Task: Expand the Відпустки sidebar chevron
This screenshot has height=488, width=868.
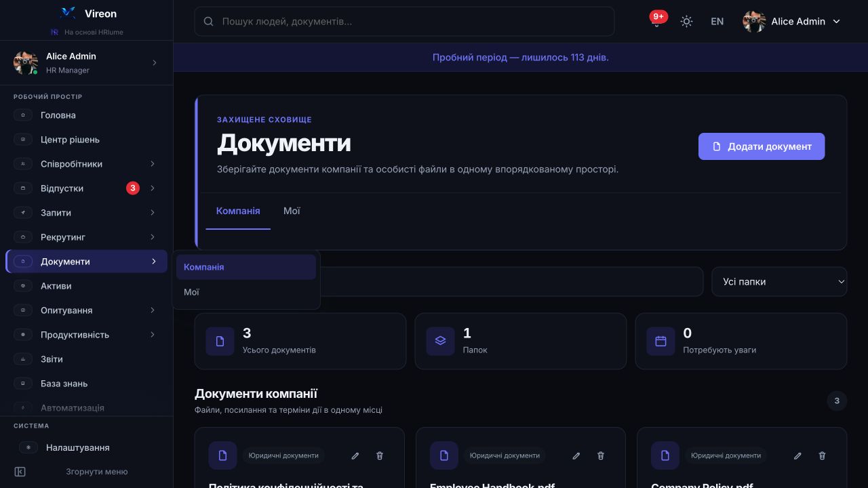Action: 153,188
